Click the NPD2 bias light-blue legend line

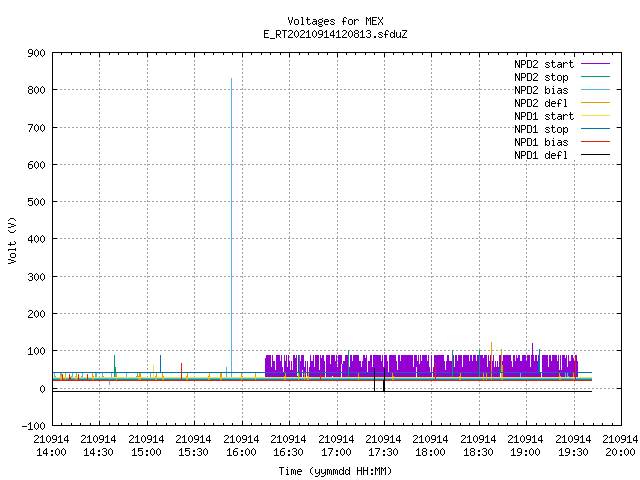point(595,90)
